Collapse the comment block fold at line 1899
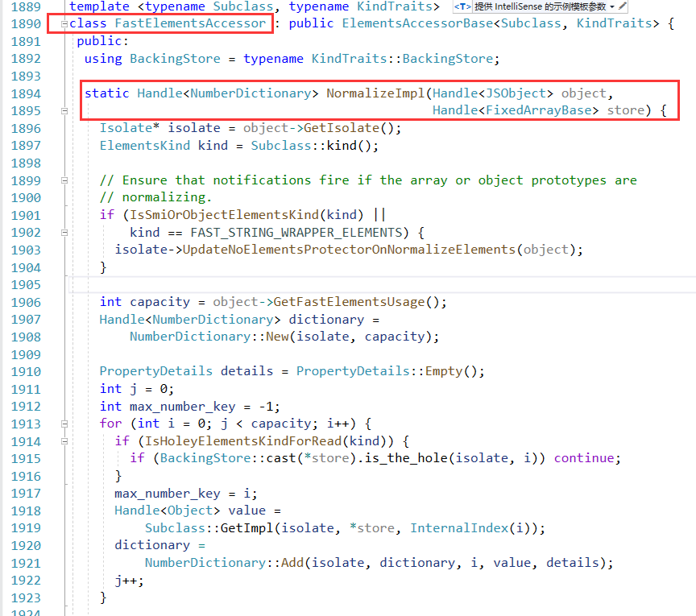 64,180
